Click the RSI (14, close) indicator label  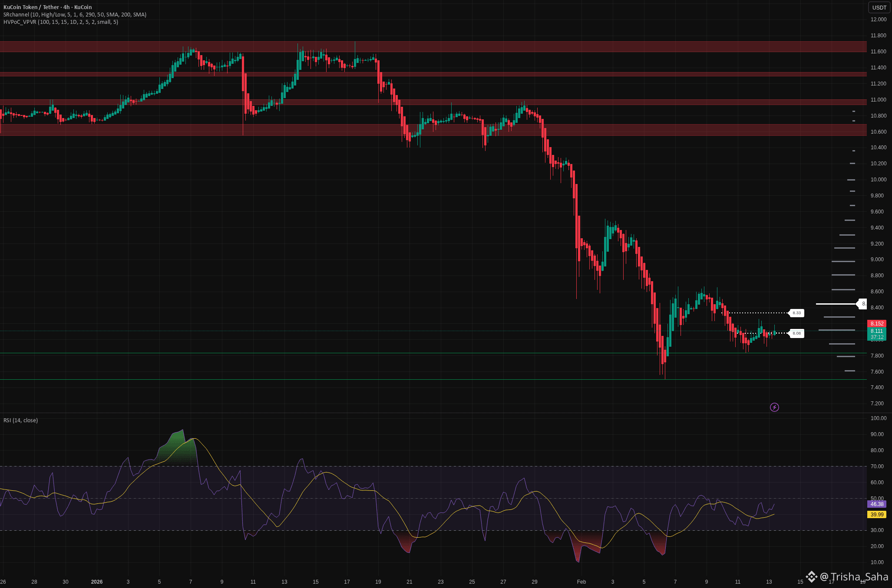point(20,420)
